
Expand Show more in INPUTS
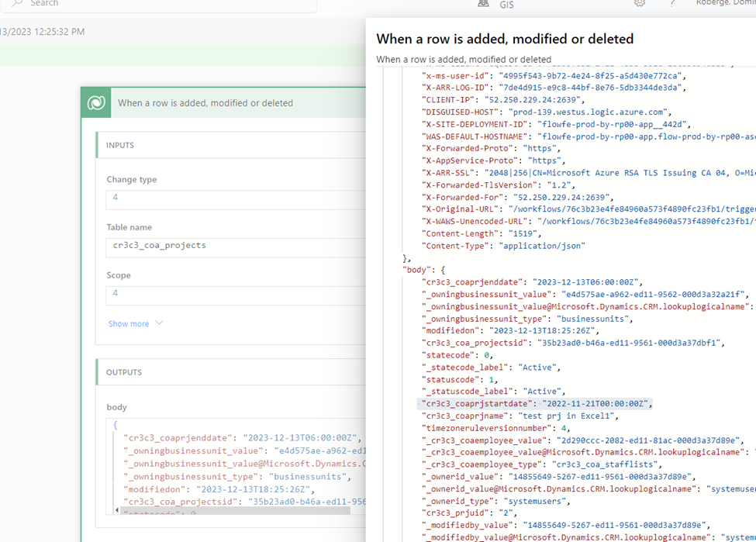tap(129, 323)
